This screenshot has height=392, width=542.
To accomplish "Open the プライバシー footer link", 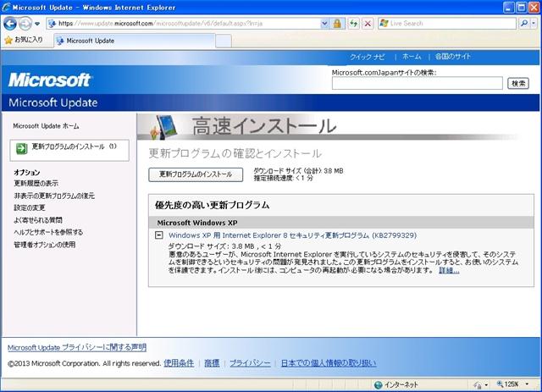I will click(250, 363).
